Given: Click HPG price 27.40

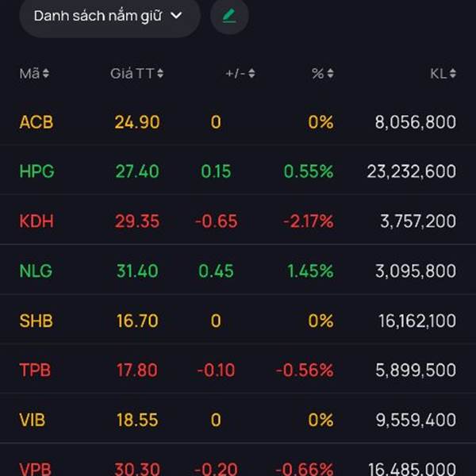Looking at the screenshot, I should [137, 171].
